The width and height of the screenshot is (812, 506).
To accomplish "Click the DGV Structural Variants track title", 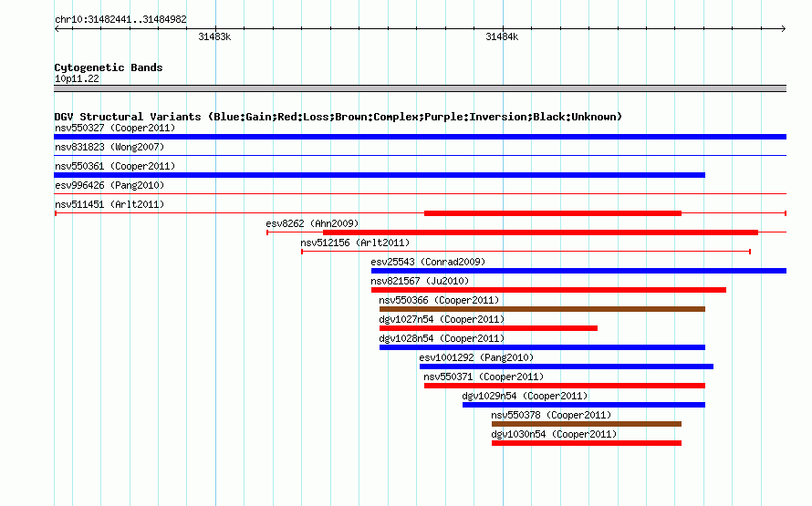I will coord(338,117).
